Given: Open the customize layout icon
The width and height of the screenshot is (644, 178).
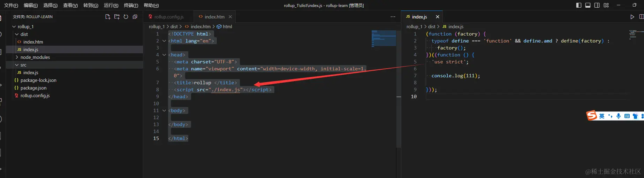Looking at the screenshot, I should coord(606,5).
